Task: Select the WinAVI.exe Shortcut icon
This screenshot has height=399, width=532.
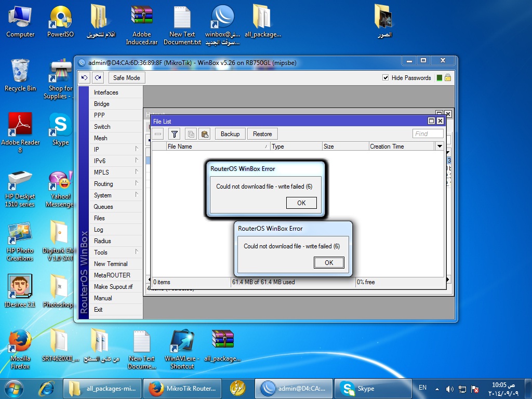Action: coord(182,350)
